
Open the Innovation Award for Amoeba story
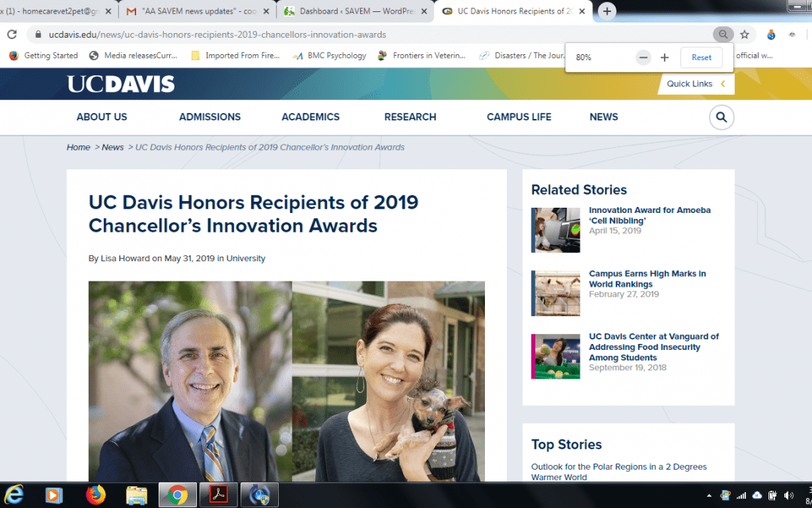point(649,215)
